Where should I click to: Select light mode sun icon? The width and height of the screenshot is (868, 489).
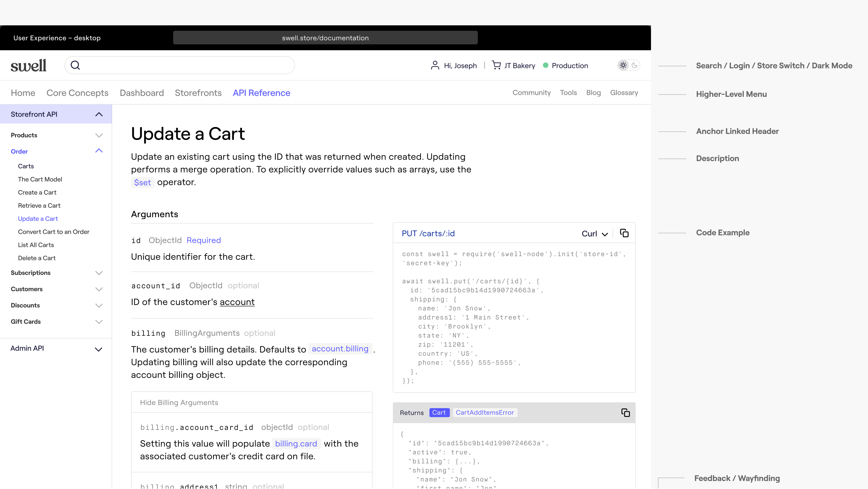pos(623,65)
